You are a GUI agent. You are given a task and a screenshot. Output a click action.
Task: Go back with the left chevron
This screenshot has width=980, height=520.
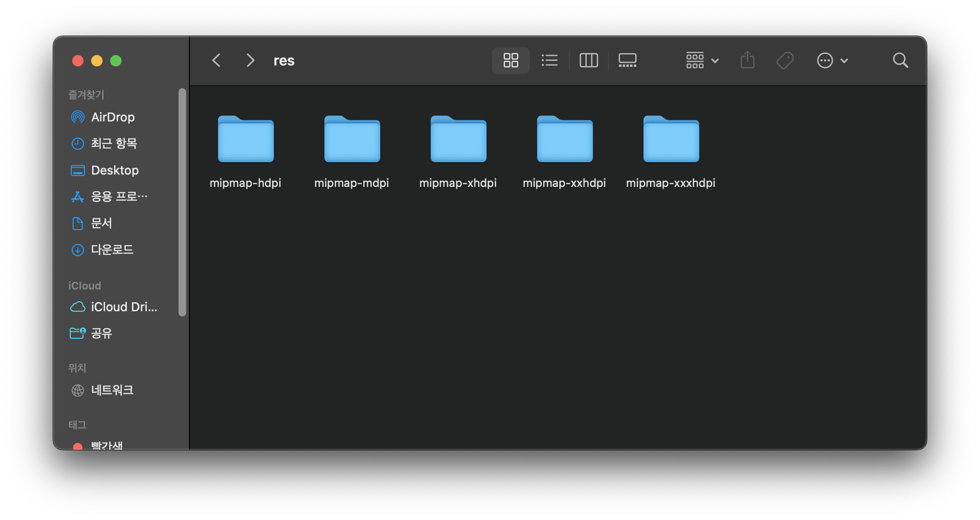point(217,60)
